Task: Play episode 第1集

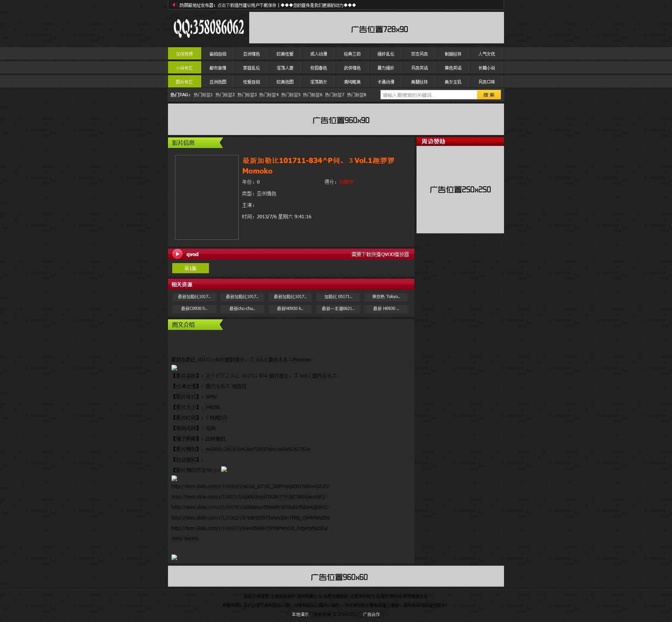Action: click(x=190, y=268)
